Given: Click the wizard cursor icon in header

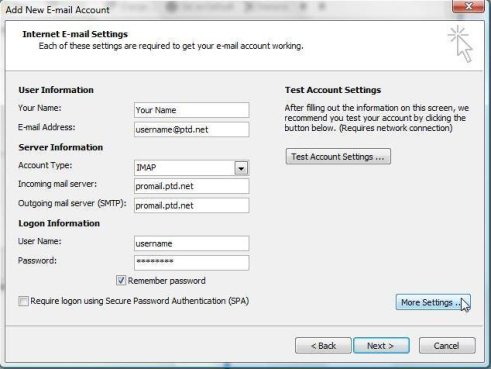Looking at the screenshot, I should tap(460, 44).
